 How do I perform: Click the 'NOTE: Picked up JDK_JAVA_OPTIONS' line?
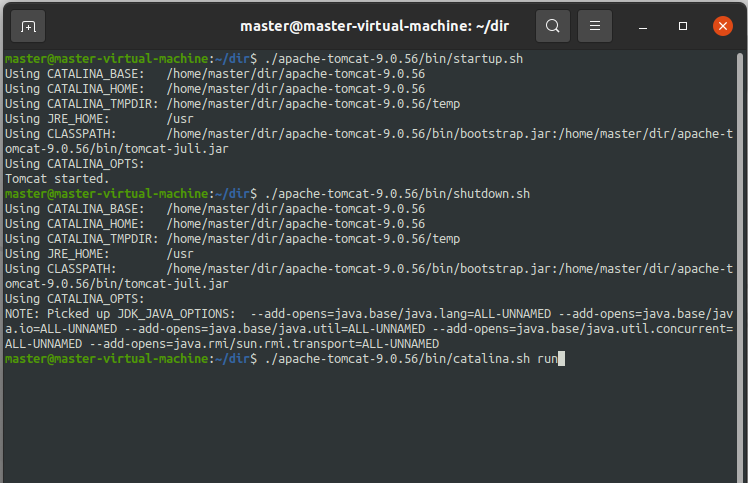(369, 314)
